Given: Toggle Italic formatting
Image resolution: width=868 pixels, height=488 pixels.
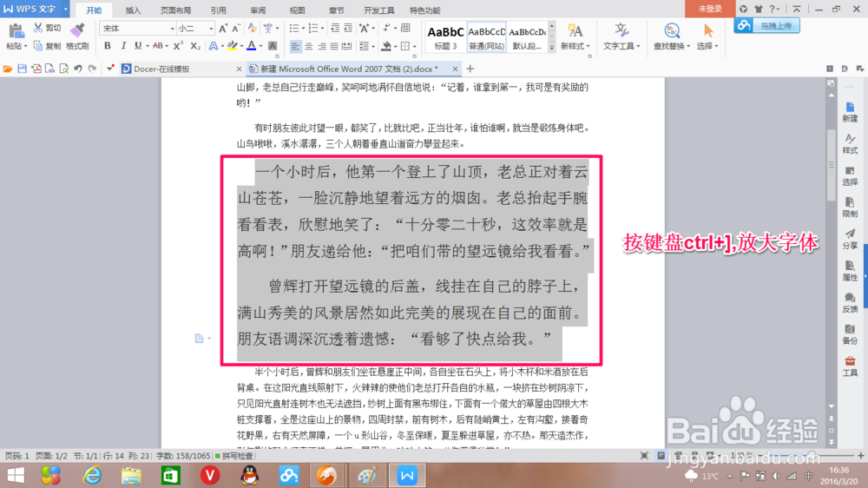Looking at the screenshot, I should tap(123, 46).
